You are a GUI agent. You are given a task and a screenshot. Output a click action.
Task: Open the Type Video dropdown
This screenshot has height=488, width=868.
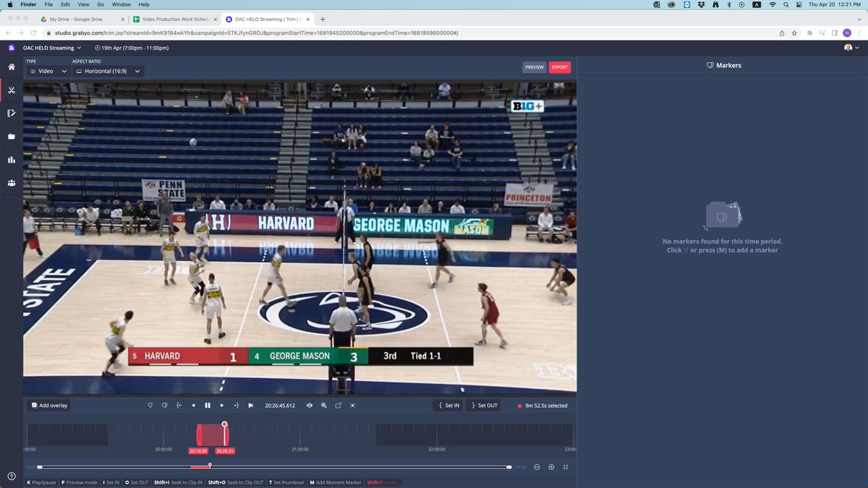point(48,71)
